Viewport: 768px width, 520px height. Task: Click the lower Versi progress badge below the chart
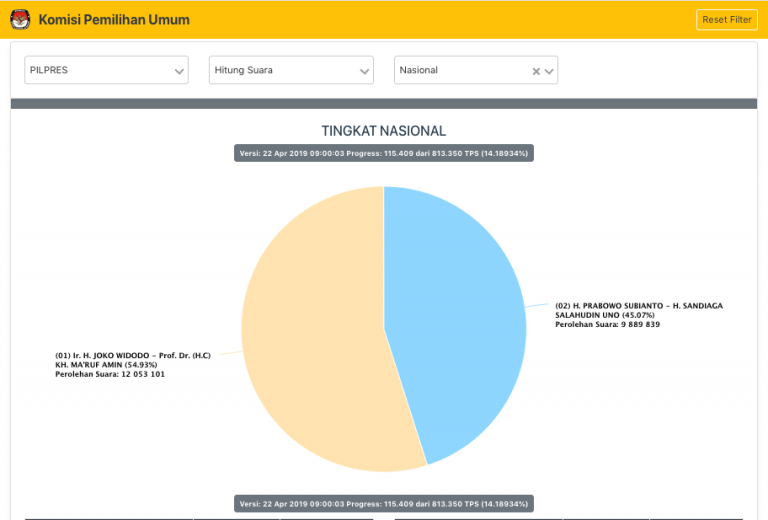coord(384,504)
